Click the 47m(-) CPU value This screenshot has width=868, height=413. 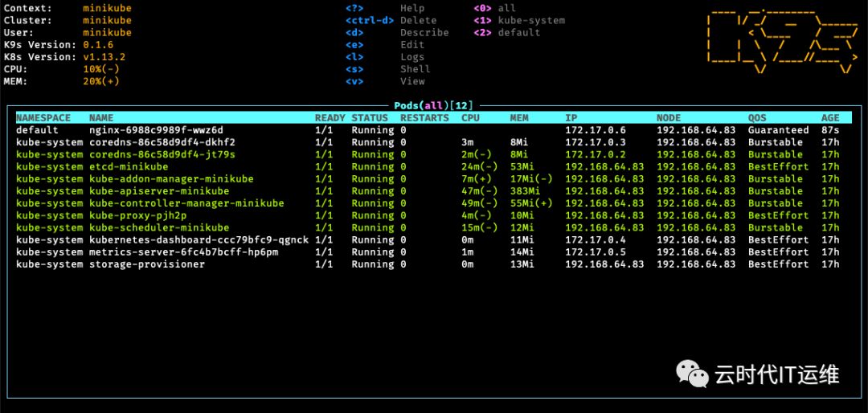(x=479, y=191)
